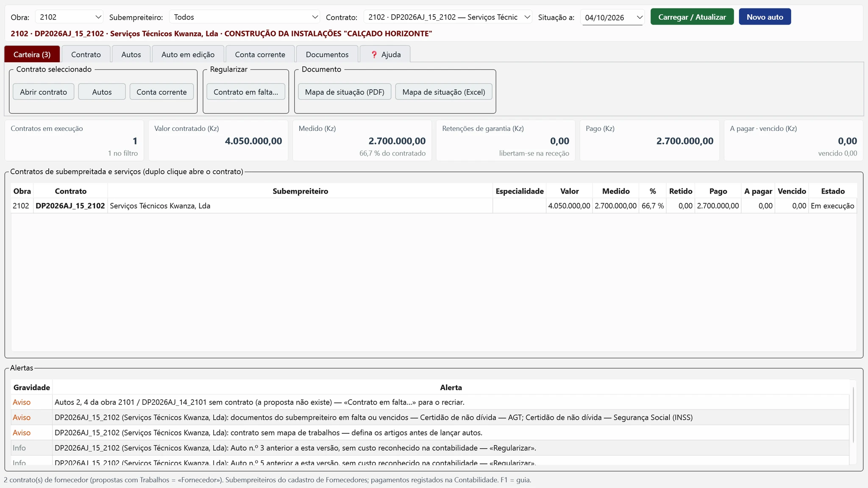Click the Valor contratado 4.050.000,00 card

click(x=218, y=141)
